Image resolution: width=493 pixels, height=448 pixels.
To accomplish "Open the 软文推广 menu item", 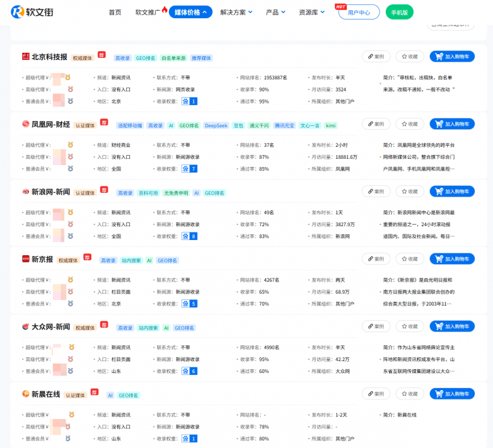I will [148, 12].
